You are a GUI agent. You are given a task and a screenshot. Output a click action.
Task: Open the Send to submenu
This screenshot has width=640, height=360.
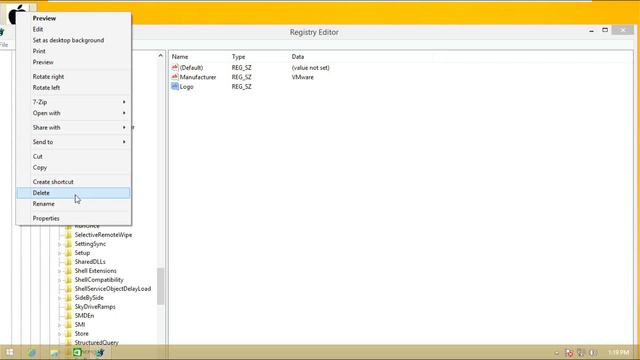[73, 142]
